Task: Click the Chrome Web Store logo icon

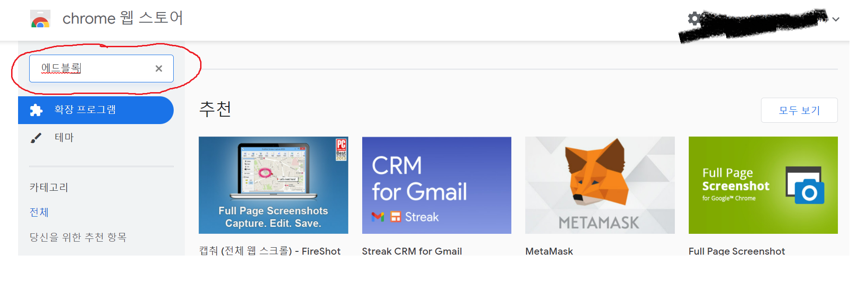Action: (x=40, y=19)
